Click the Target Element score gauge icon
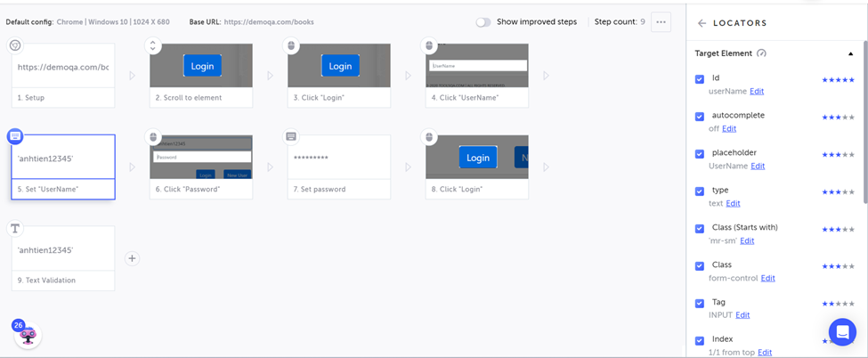The width and height of the screenshot is (868, 358). (762, 53)
